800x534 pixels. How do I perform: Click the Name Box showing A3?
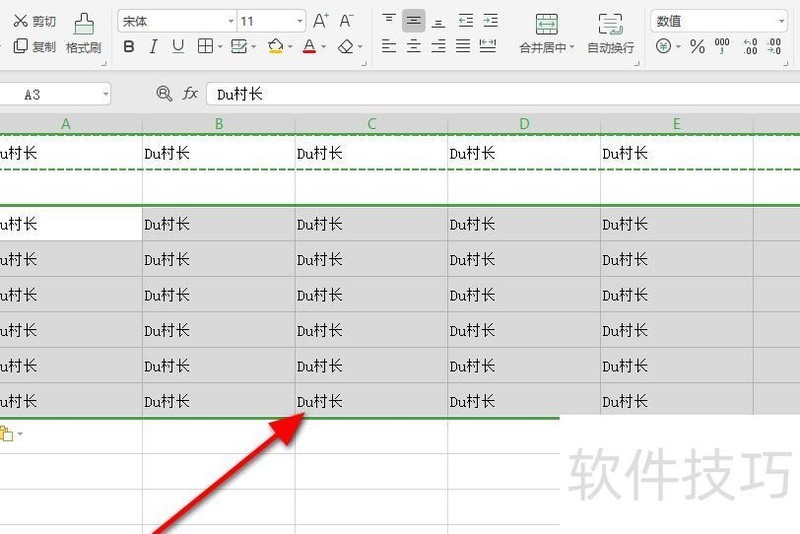54,94
